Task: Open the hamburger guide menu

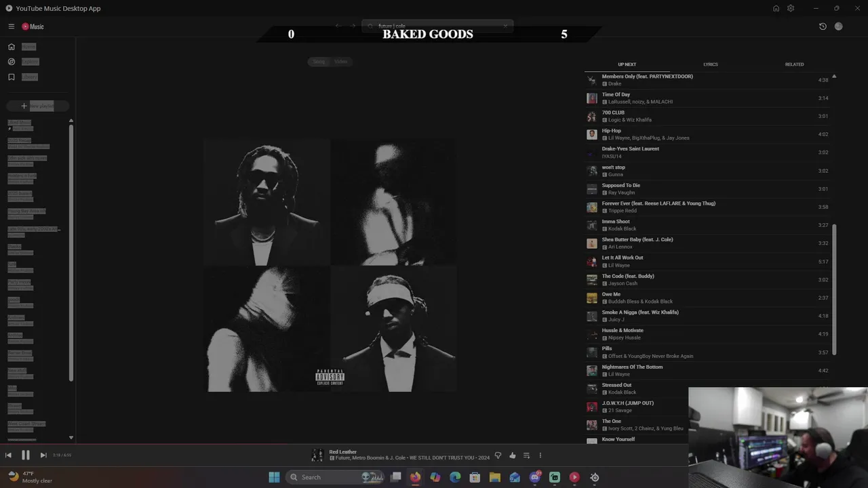Action: [12, 26]
